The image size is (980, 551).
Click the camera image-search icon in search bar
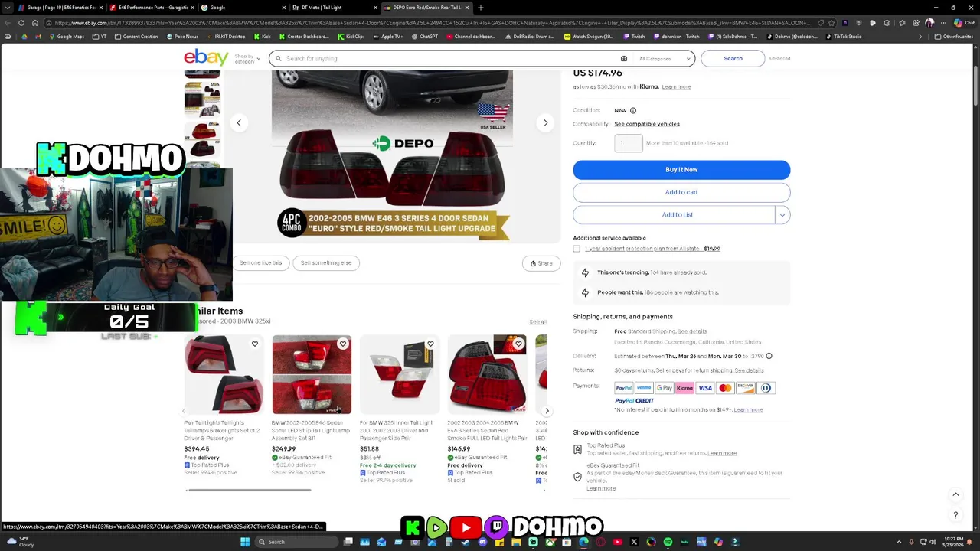[x=624, y=58]
